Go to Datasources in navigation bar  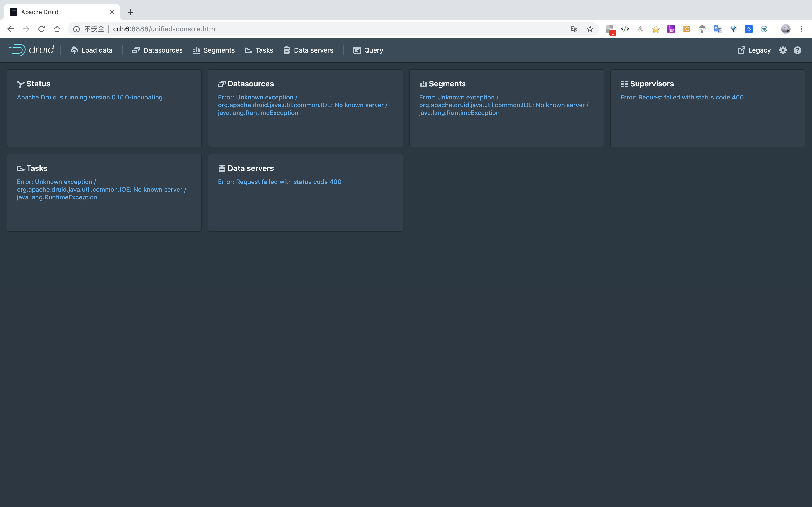(157, 50)
